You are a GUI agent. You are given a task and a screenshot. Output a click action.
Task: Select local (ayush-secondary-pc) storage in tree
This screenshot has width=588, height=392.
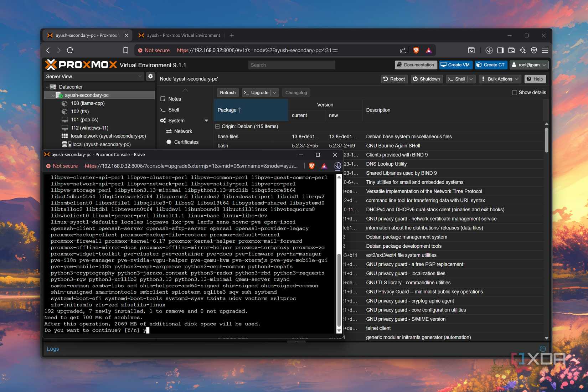tap(102, 144)
